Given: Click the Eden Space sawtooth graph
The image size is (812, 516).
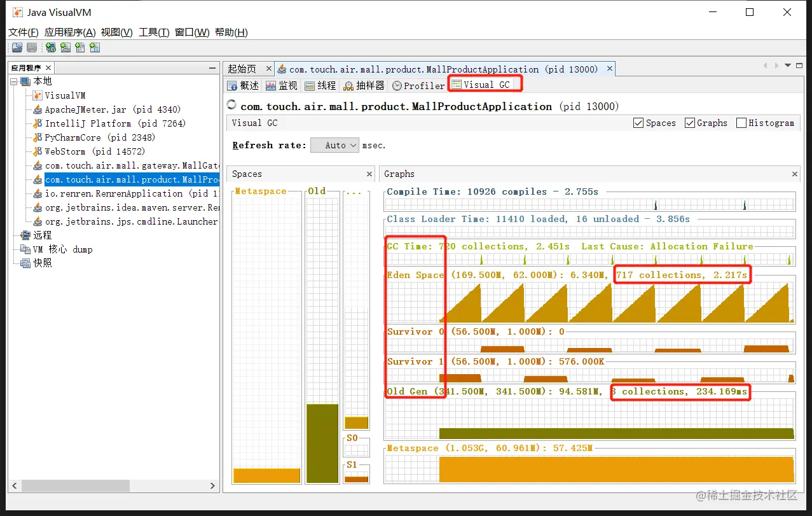Looking at the screenshot, I should (589, 303).
